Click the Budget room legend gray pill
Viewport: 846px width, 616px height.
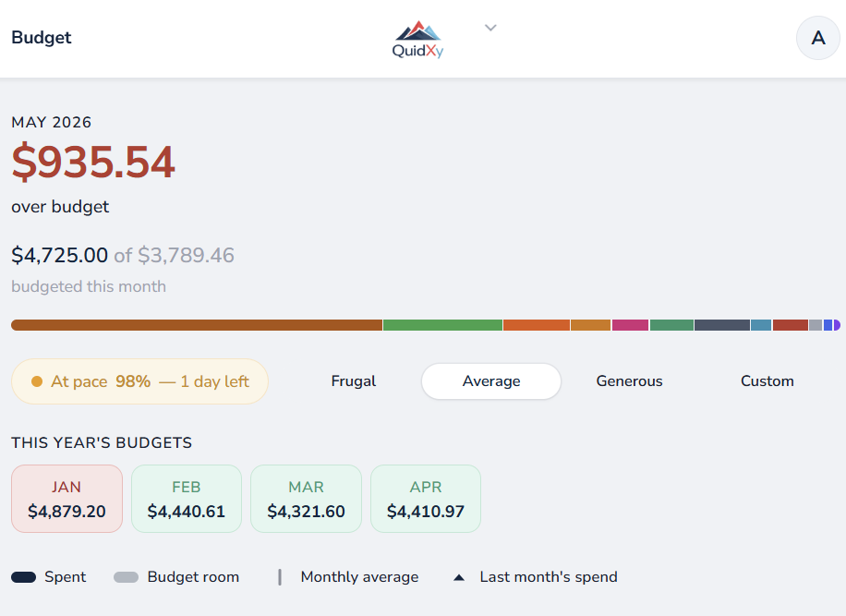pyautogui.click(x=127, y=577)
